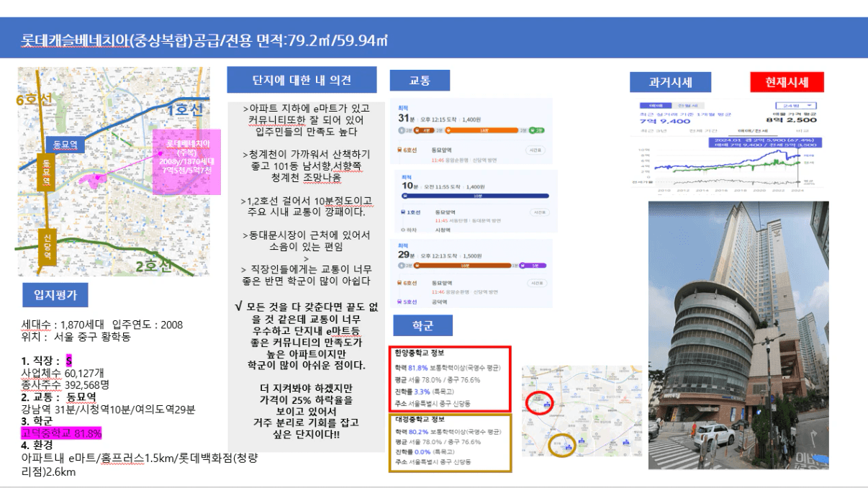Screen dimensions: 868x488
Task: Click the 6호선 train icon in the 29분 card
Action: (399, 283)
